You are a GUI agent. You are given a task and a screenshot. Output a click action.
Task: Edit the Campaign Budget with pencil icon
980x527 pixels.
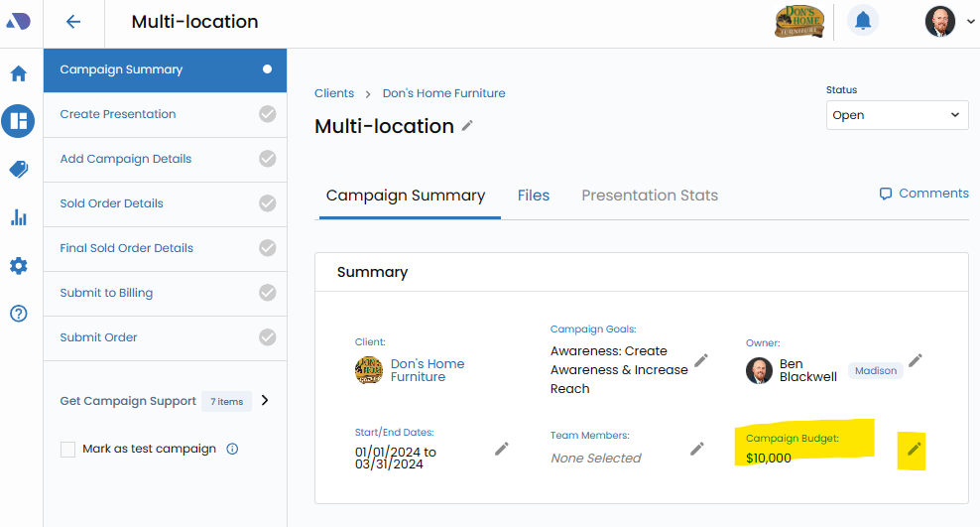[x=914, y=450]
